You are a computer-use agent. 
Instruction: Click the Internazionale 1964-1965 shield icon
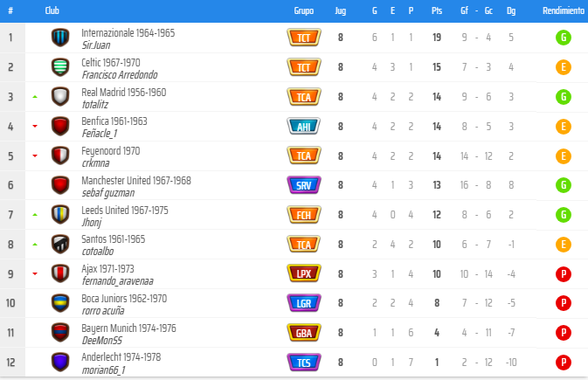pyautogui.click(x=60, y=38)
